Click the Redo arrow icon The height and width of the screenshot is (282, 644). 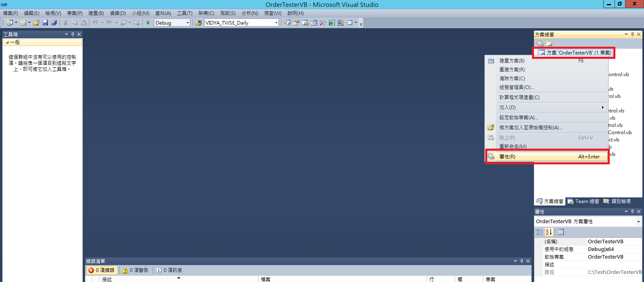click(x=109, y=23)
